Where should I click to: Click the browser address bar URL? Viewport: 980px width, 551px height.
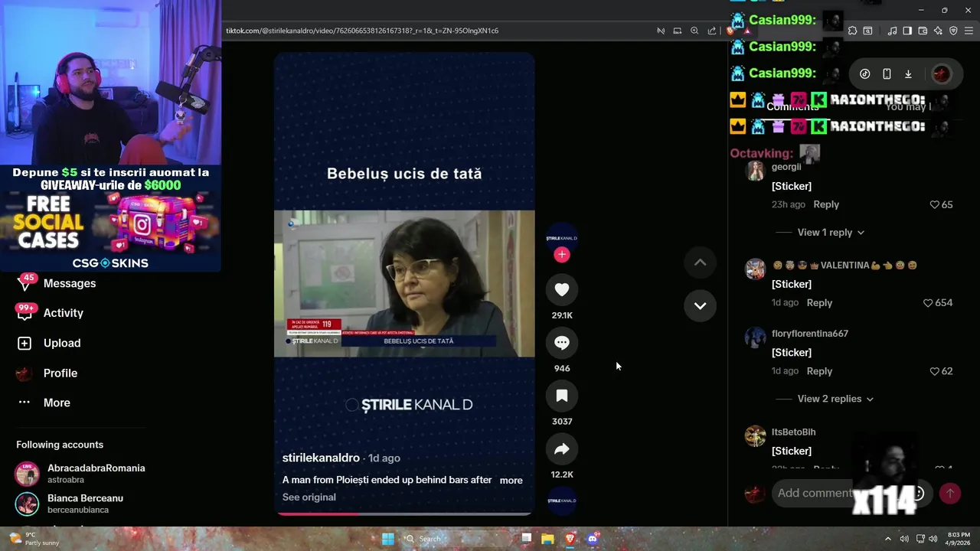coord(362,31)
